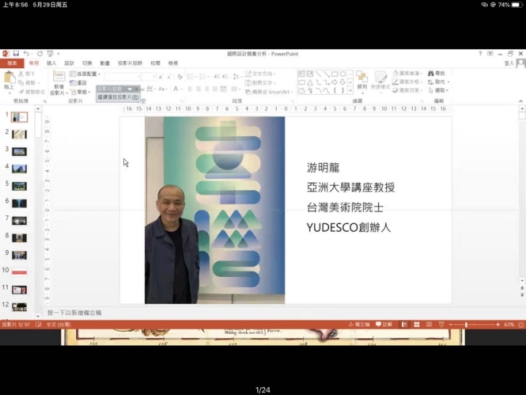The image size is (527, 395).
Task: Toggle Slide Sorter view in status bar
Action: click(417, 324)
